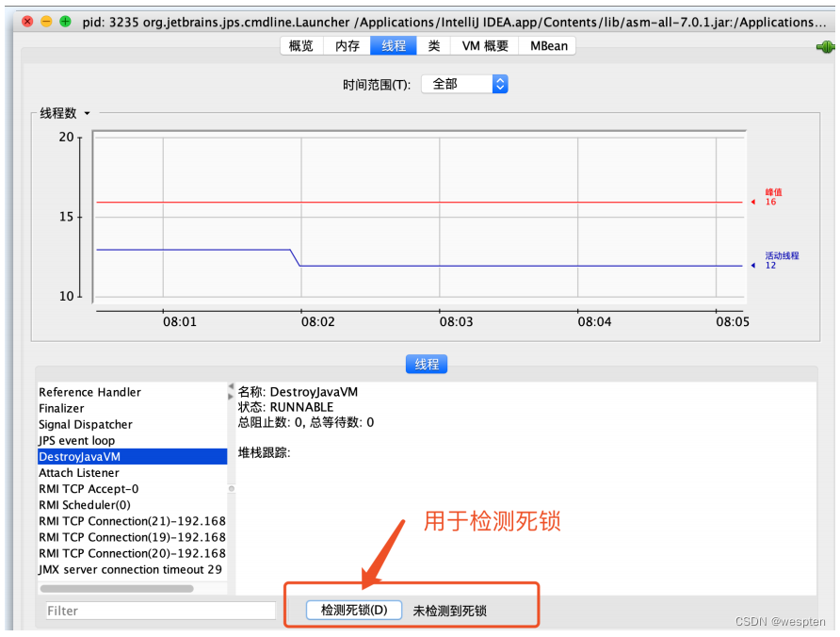Click the 状态: RUNNABLE text
The image size is (840, 637).
pyautogui.click(x=285, y=407)
